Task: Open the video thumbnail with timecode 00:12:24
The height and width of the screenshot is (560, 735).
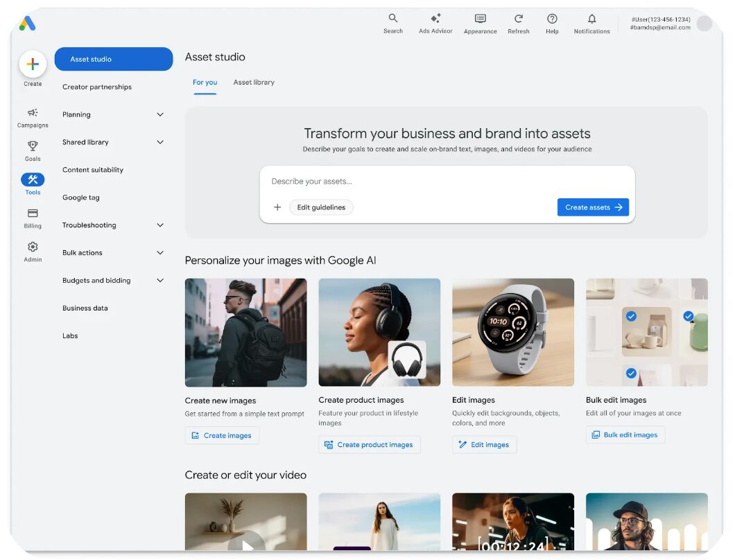Action: (513, 522)
